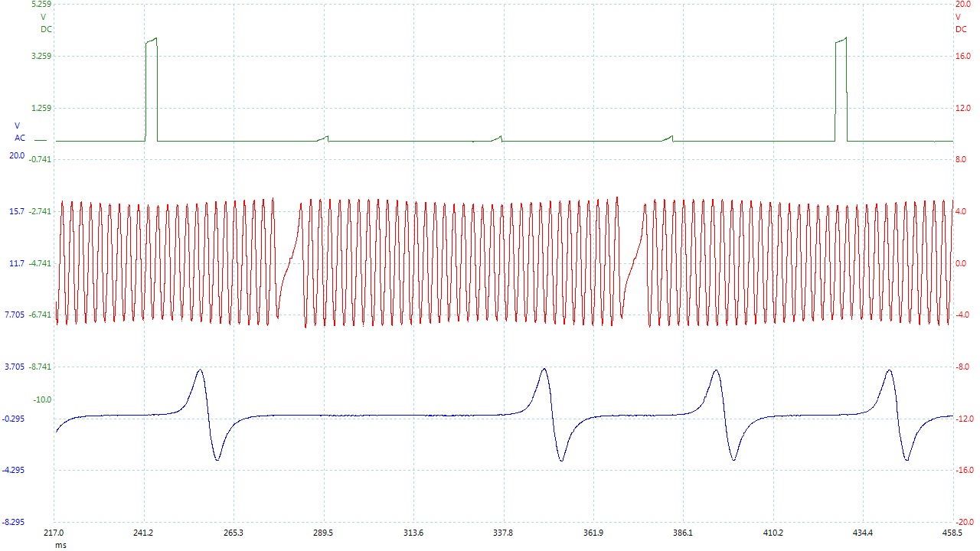Click the red axis value -16.0
This screenshot has width=980, height=551.
965,470
